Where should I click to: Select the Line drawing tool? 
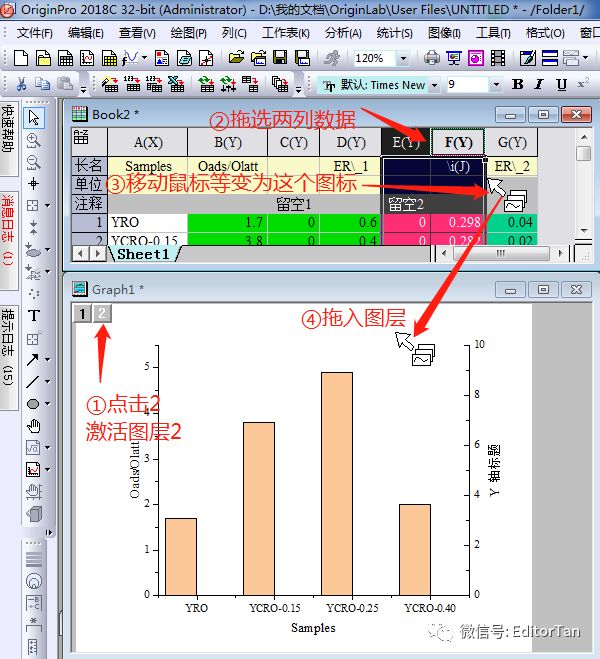click(33, 382)
